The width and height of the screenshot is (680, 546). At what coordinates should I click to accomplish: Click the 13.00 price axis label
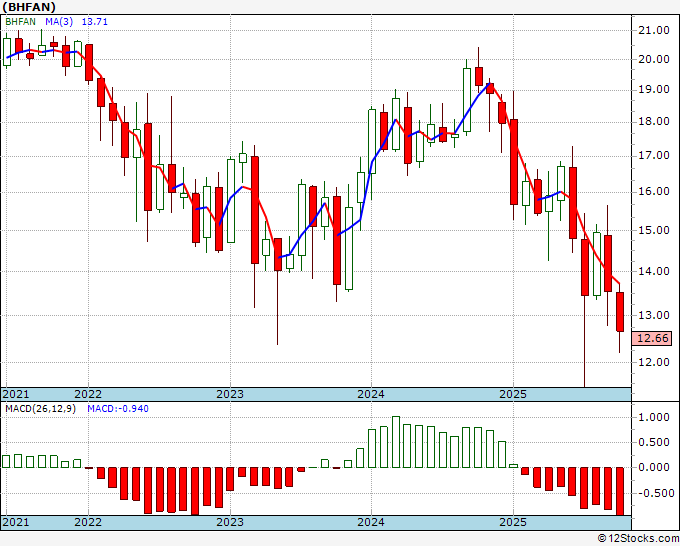(654, 315)
